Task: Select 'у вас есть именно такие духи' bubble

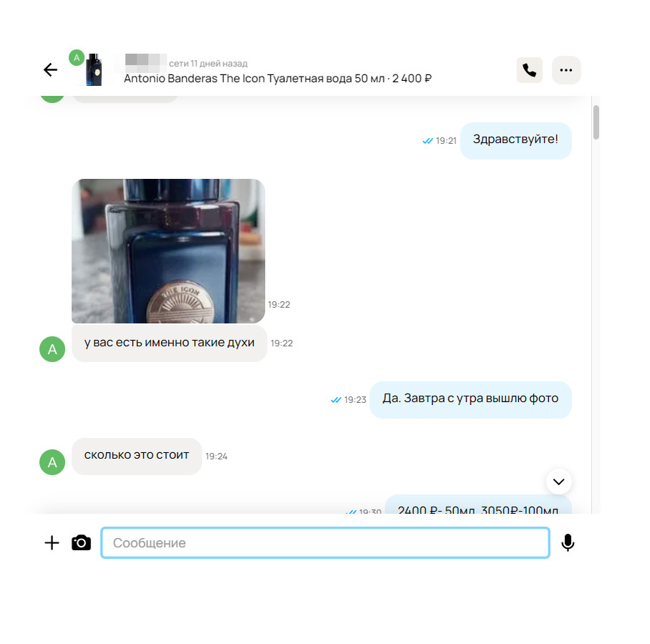Action: pos(169,343)
